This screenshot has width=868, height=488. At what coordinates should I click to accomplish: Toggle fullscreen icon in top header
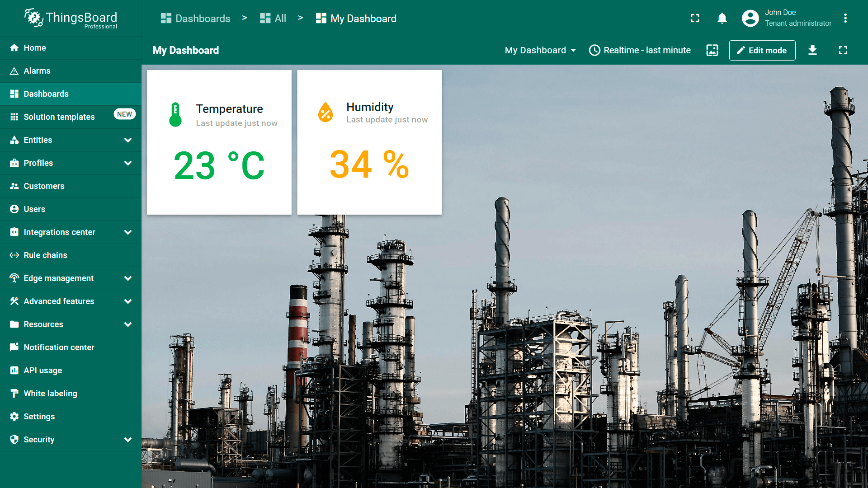coord(695,19)
